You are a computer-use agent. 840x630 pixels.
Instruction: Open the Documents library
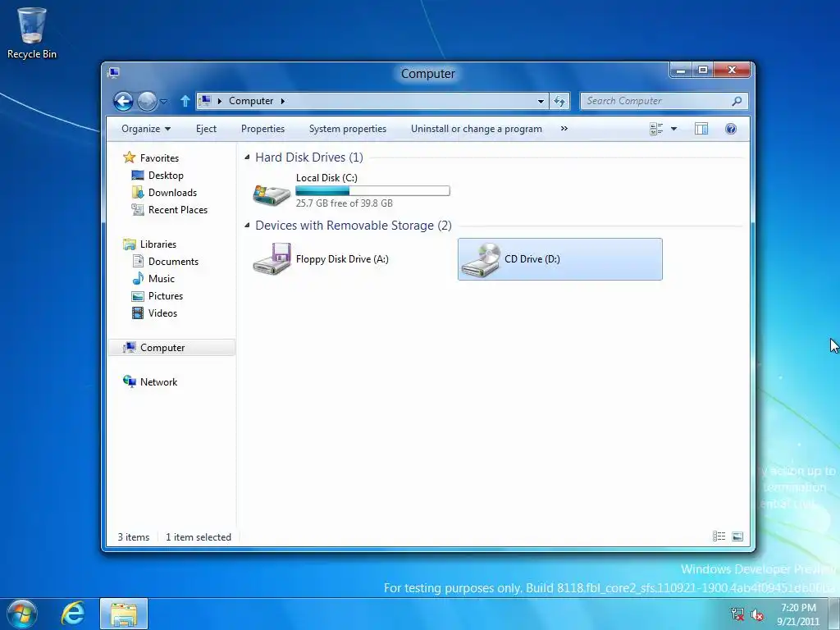click(173, 262)
